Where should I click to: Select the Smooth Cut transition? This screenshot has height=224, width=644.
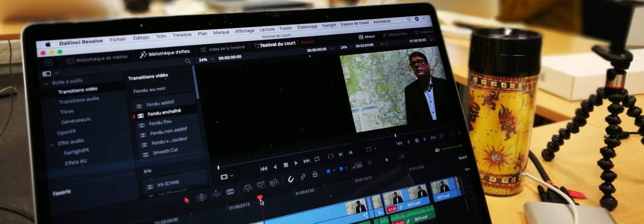click(x=165, y=151)
